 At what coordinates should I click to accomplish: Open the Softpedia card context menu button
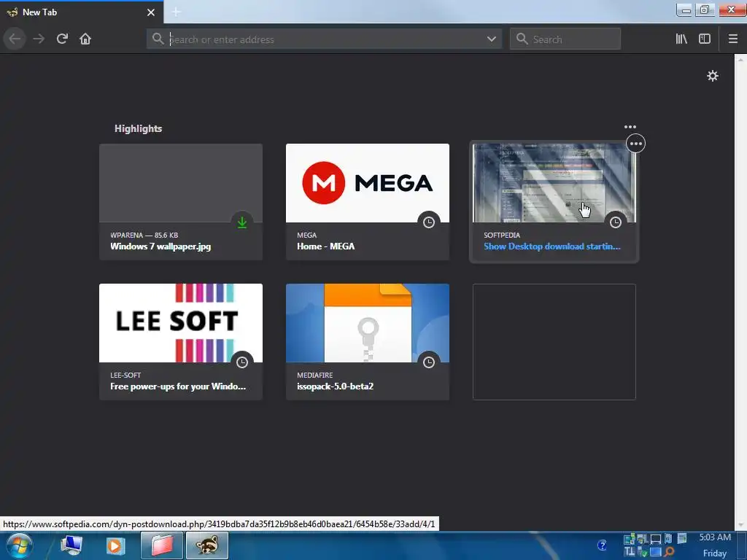point(635,144)
